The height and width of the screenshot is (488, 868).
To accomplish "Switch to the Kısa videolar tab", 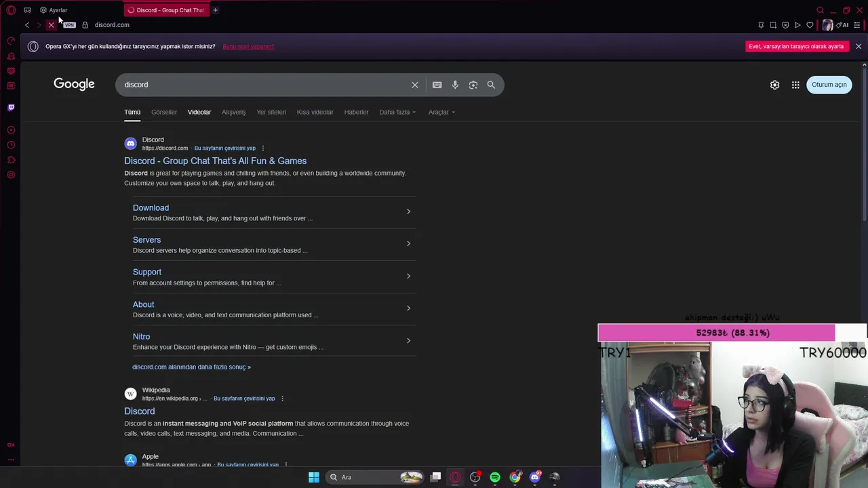I will coord(315,113).
